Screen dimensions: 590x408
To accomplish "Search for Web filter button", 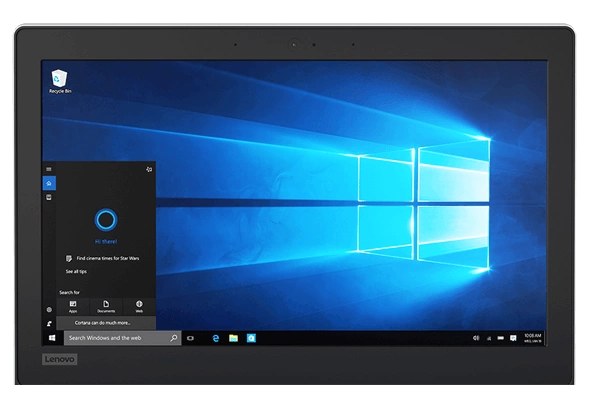I will [139, 306].
